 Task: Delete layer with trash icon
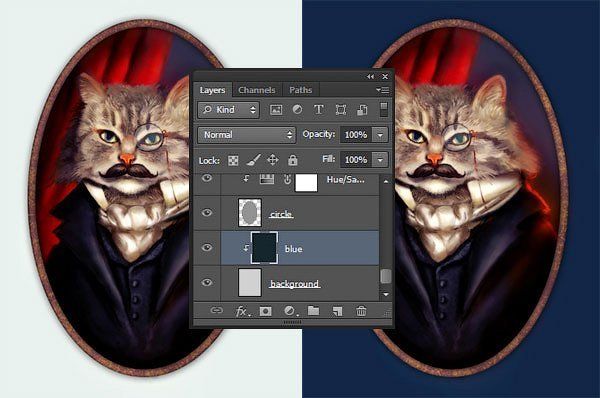361,311
